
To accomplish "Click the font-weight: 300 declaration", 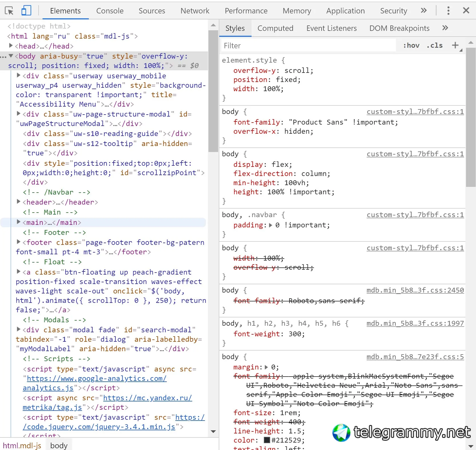I will [269, 334].
